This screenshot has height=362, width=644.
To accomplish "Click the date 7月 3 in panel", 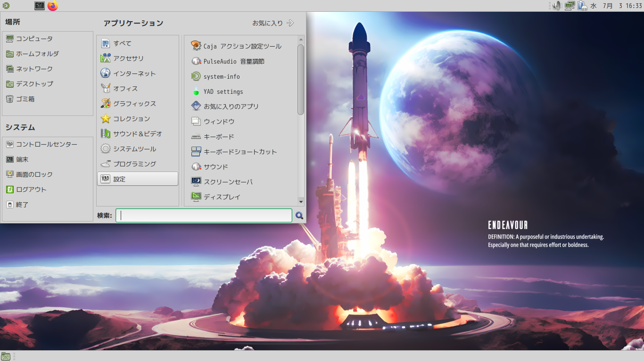I will coord(612,6).
